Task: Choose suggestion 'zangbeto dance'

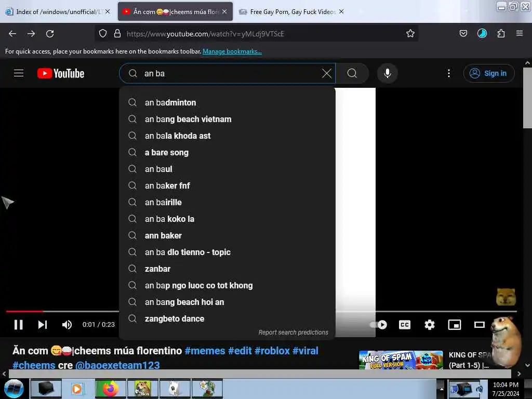Action: point(227,318)
